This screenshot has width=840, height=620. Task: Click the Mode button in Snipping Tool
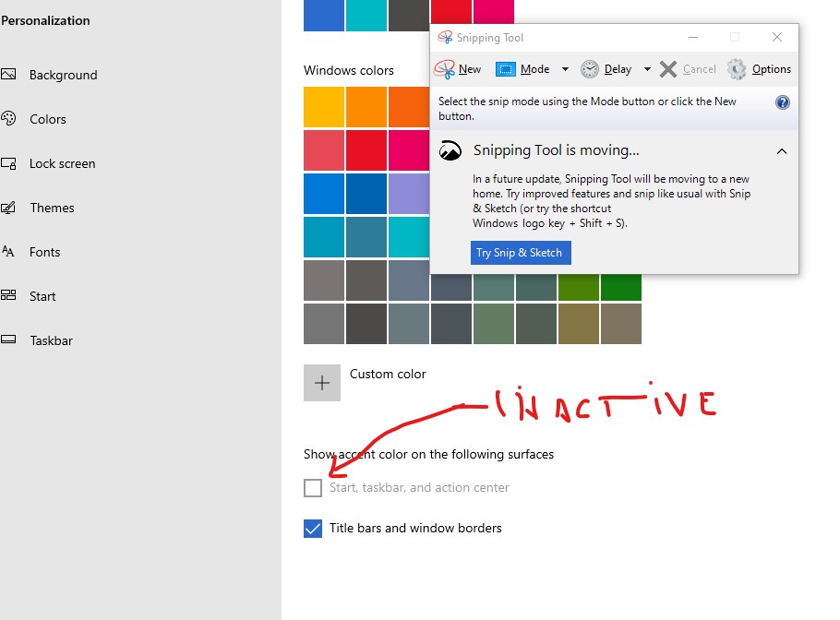coord(522,69)
